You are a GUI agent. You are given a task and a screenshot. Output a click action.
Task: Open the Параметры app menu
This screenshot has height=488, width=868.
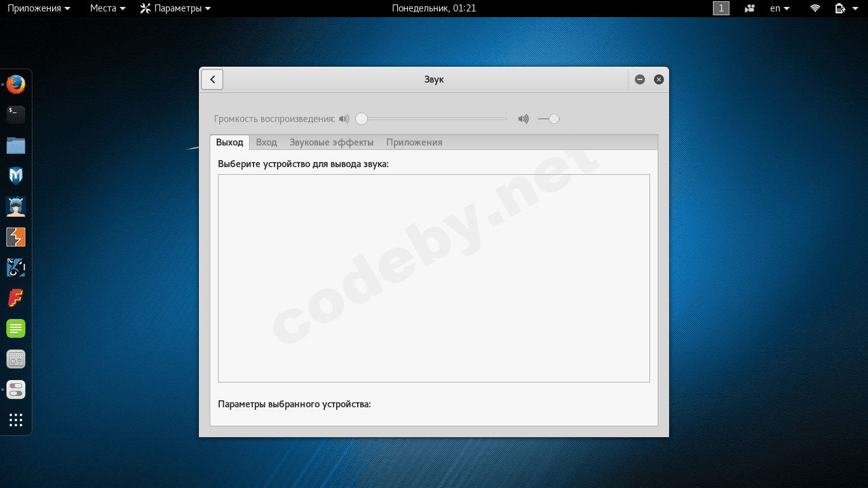[x=175, y=8]
